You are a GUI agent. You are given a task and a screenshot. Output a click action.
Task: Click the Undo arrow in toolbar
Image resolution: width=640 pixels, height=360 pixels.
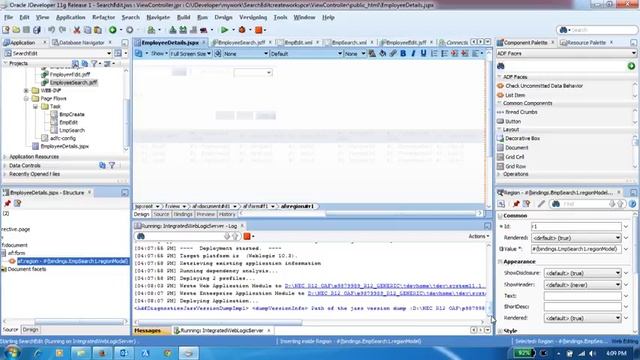click(x=51, y=30)
